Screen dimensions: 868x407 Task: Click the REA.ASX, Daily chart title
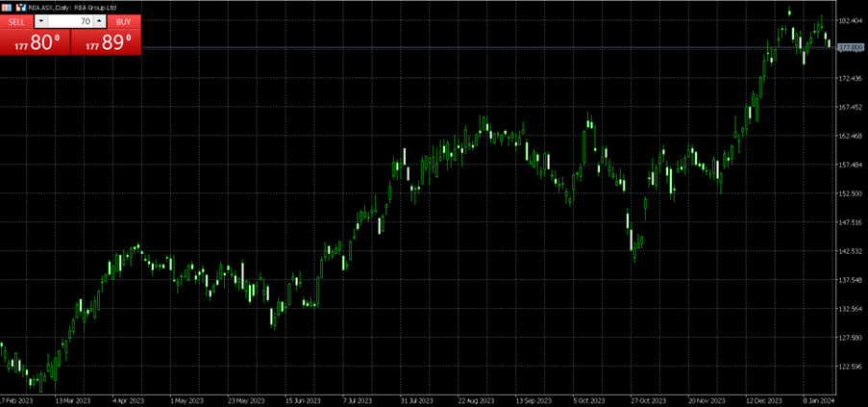[x=72, y=8]
